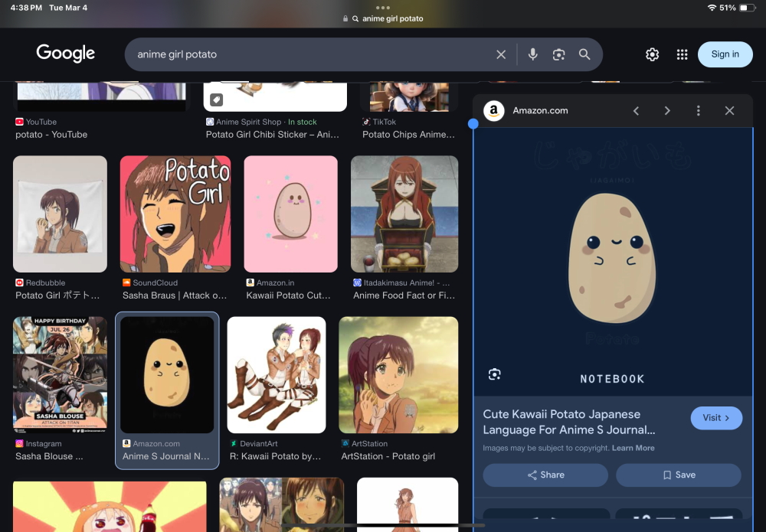Open Google apps grid
Viewport: 766px width, 532px height.
tap(682, 54)
